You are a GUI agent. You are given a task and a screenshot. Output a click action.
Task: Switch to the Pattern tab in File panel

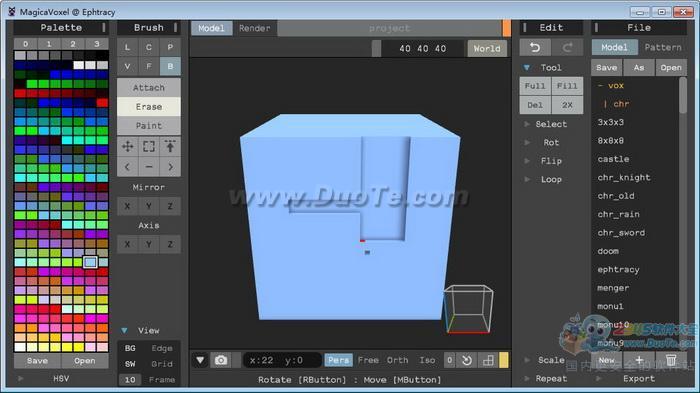coord(663,47)
